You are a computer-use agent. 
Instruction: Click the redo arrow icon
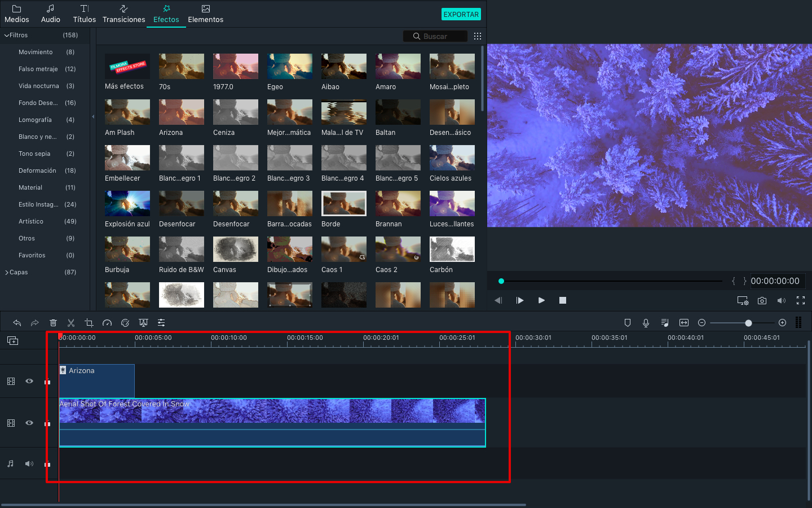35,323
